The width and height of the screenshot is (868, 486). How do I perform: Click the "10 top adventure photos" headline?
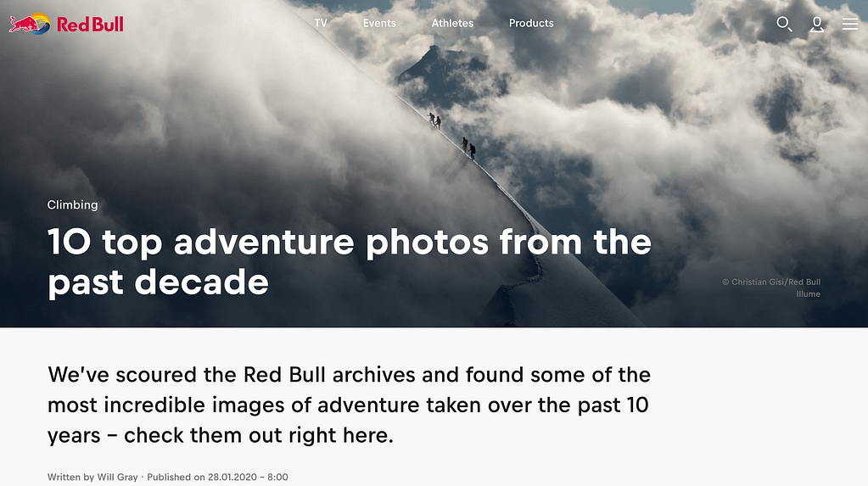click(x=349, y=261)
